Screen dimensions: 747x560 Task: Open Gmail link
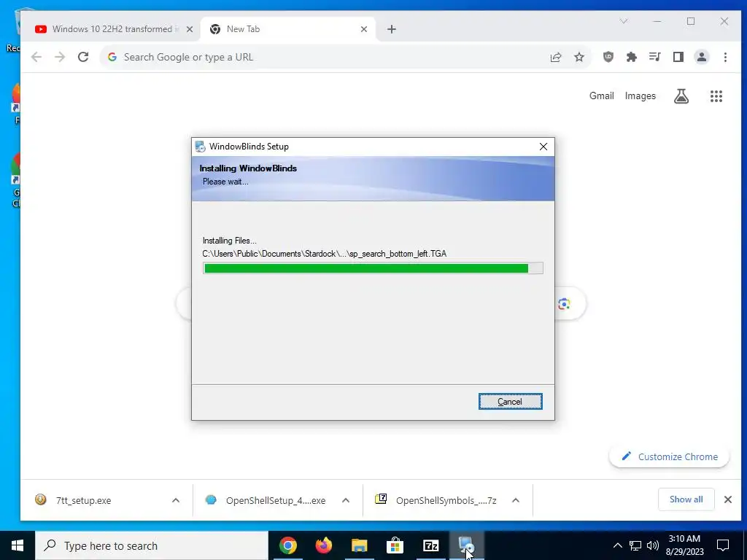tap(602, 96)
